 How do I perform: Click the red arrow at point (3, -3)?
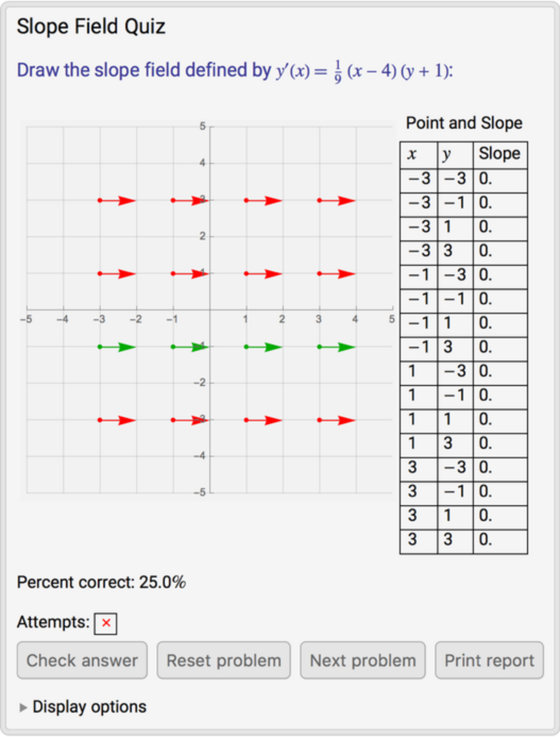pos(337,420)
